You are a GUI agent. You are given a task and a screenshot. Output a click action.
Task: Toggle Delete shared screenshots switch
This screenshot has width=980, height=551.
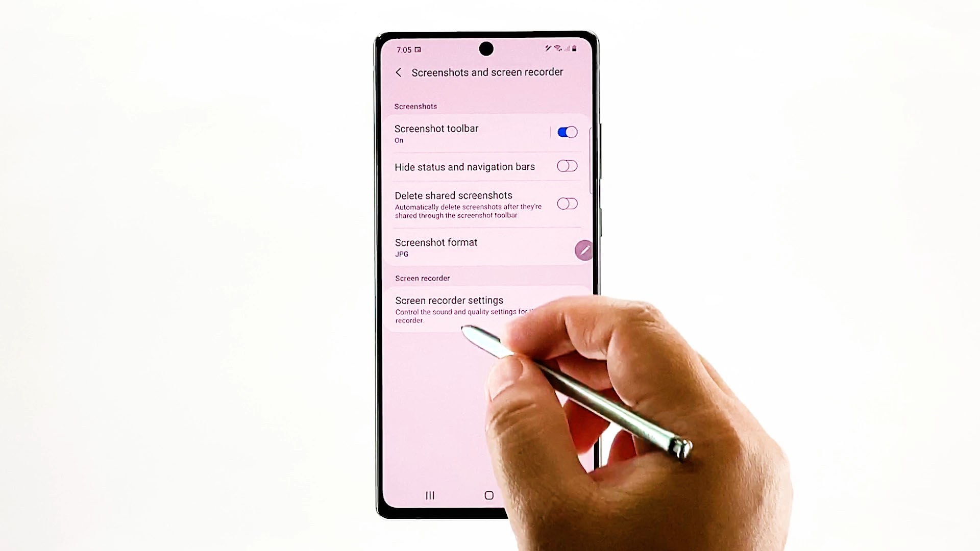click(x=567, y=203)
